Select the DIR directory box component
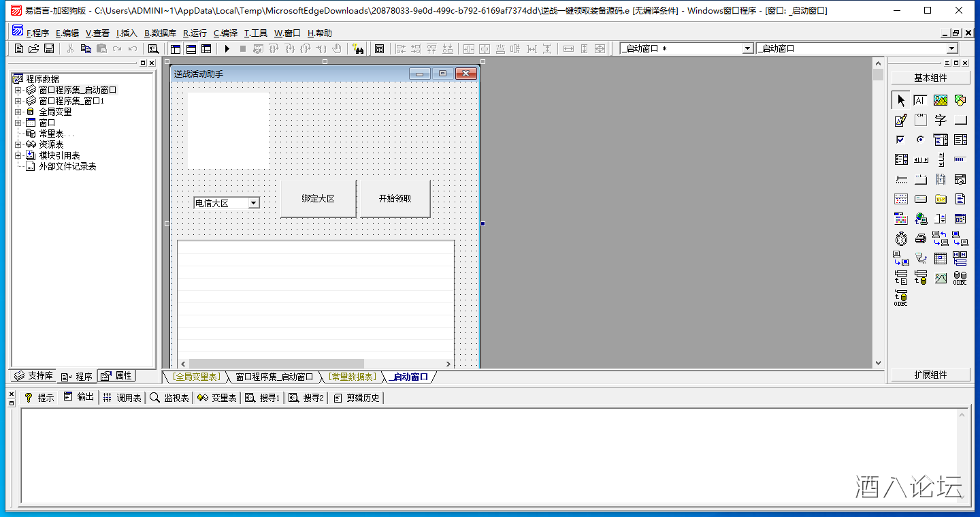Viewport: 980px width, 517px height. (941, 199)
